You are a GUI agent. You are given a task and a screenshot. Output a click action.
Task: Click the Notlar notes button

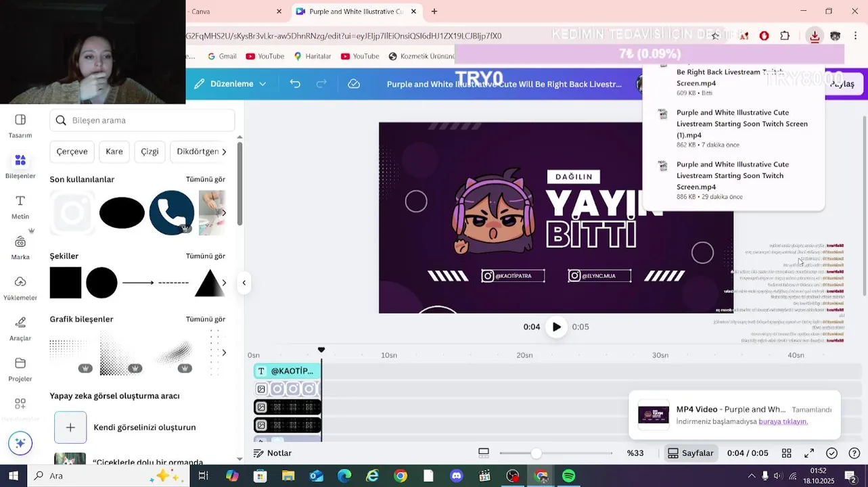273,453
